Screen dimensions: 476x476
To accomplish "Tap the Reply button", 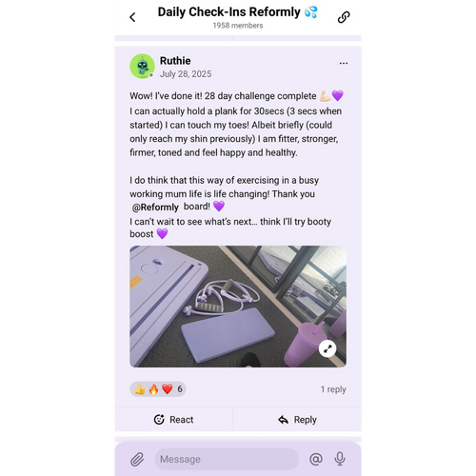I will [297, 420].
